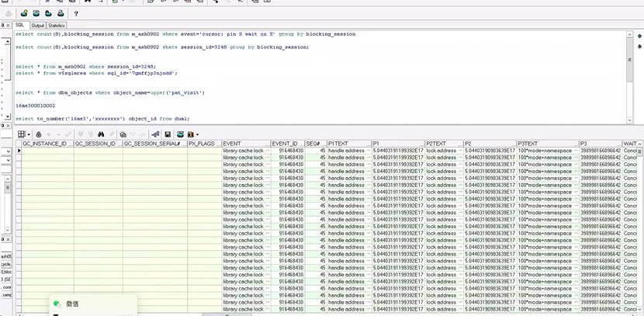Click the P3 column header

(x=600, y=144)
